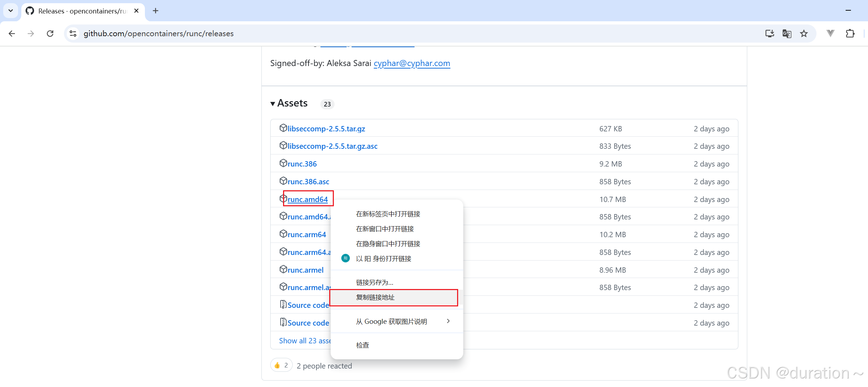Image resolution: width=868 pixels, height=387 pixels.
Task: Open the tab search dropdown arrow
Action: click(x=11, y=11)
